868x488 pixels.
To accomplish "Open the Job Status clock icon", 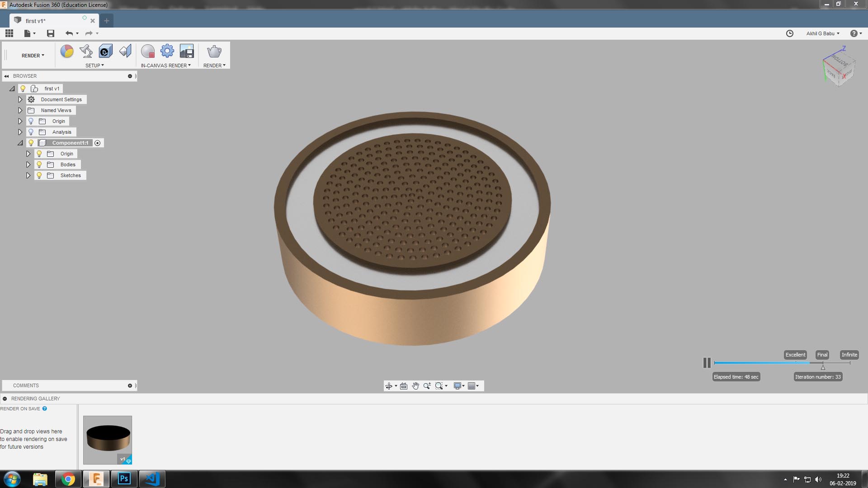I will pyautogui.click(x=790, y=33).
